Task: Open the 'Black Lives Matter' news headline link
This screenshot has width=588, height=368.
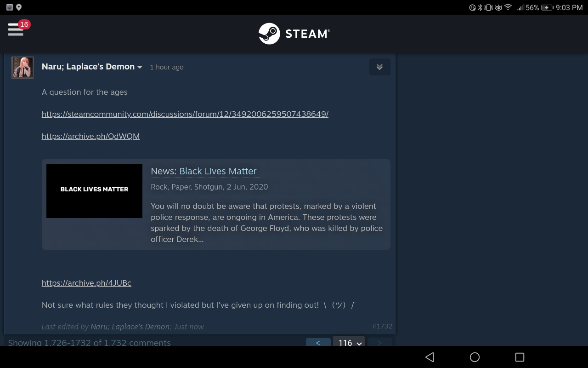Action: [x=218, y=171]
